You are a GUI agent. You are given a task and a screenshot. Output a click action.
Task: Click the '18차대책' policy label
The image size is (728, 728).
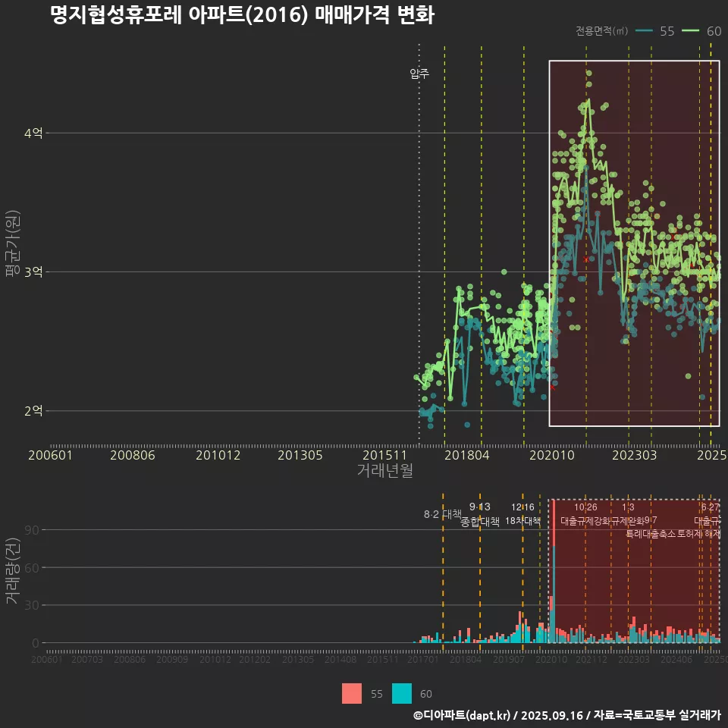coord(522,521)
